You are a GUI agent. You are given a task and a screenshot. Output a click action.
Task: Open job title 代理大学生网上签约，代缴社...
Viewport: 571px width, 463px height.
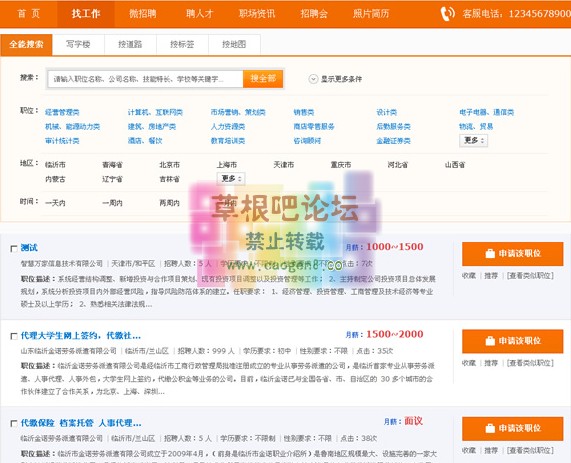80,336
